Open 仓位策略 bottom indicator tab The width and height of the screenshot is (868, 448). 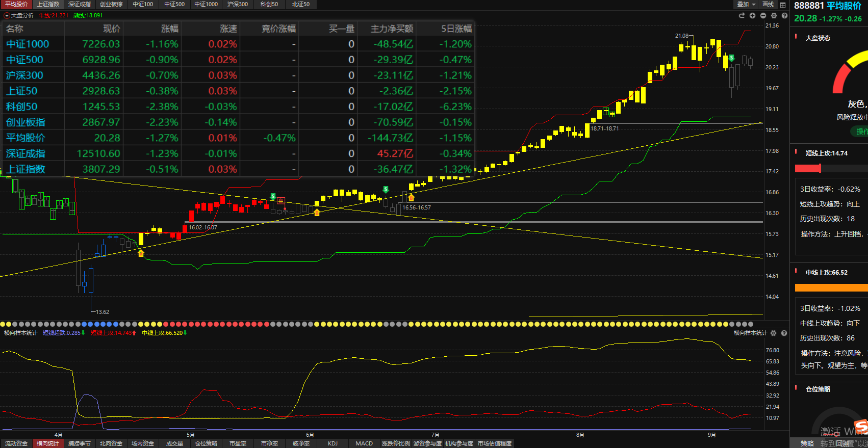click(206, 443)
